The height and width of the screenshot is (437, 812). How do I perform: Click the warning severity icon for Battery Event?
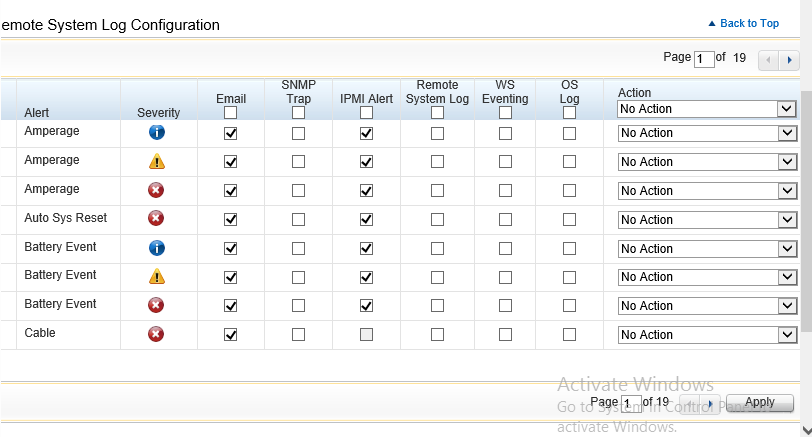(x=157, y=277)
